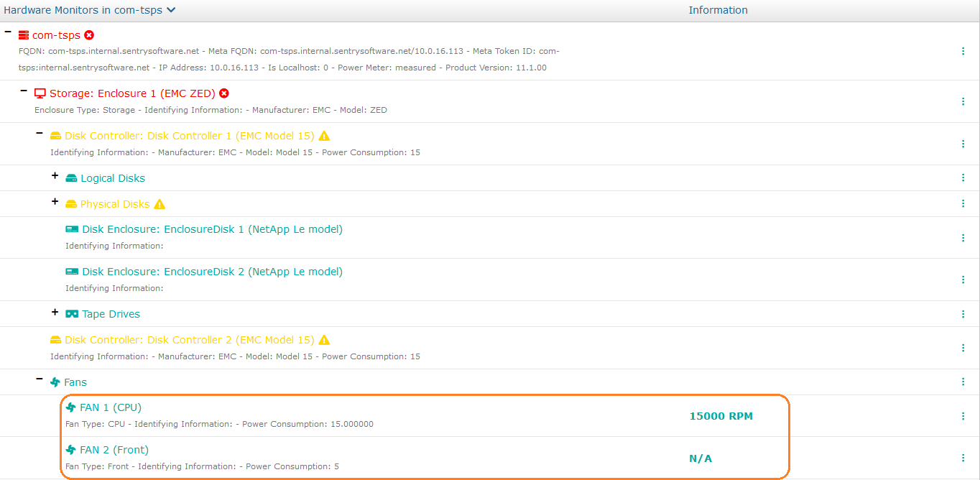Screen dimensions: 980x480
Task: Open Disk Enclosure: EnclosureDisk 1 link
Action: 212,230
